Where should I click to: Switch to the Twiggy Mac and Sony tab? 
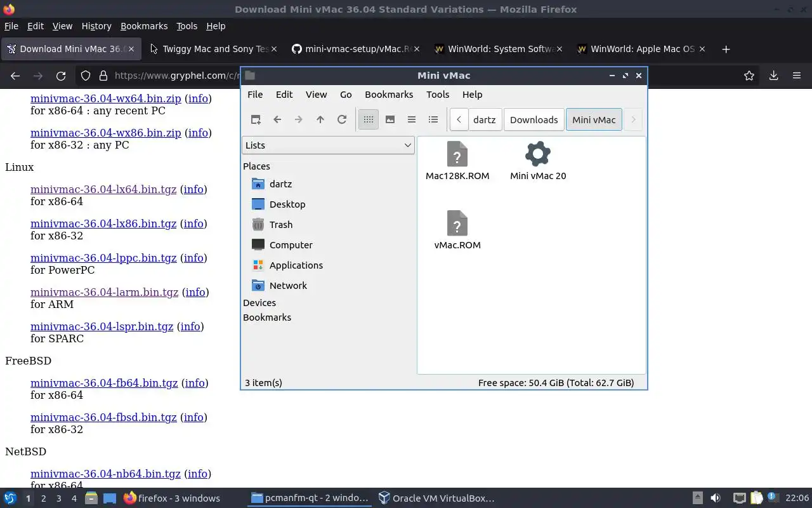[214, 49]
